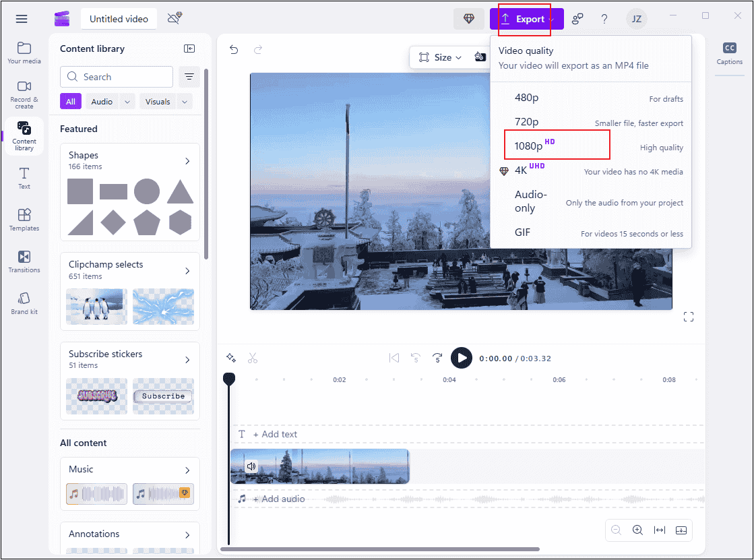Select the penguins sticker thumbnail
Screen dimensions: 754x560
(x=96, y=307)
